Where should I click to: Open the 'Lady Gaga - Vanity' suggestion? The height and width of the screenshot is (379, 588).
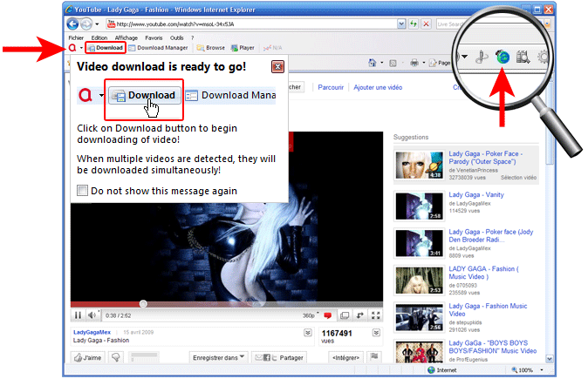pos(475,195)
